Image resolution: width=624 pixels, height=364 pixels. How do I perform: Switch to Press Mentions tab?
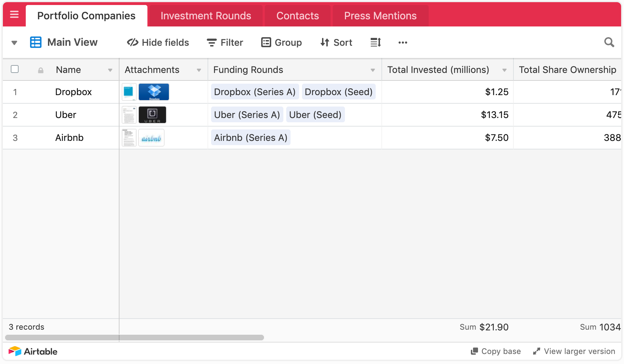click(x=380, y=16)
